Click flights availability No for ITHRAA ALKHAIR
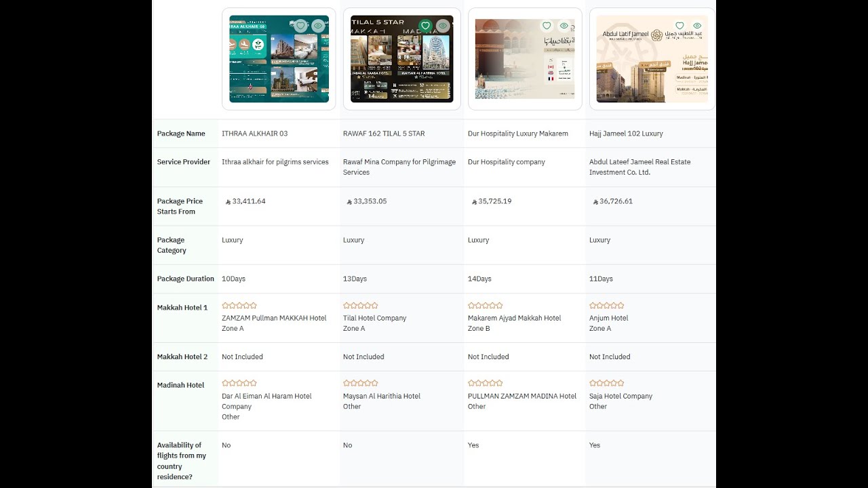Screen dimensions: 868x488 click(226, 445)
